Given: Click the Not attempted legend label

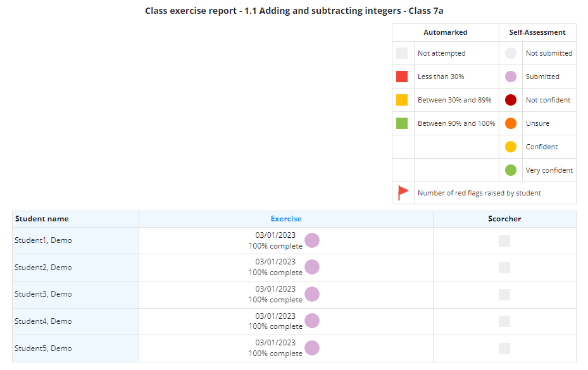Looking at the screenshot, I should 442,53.
